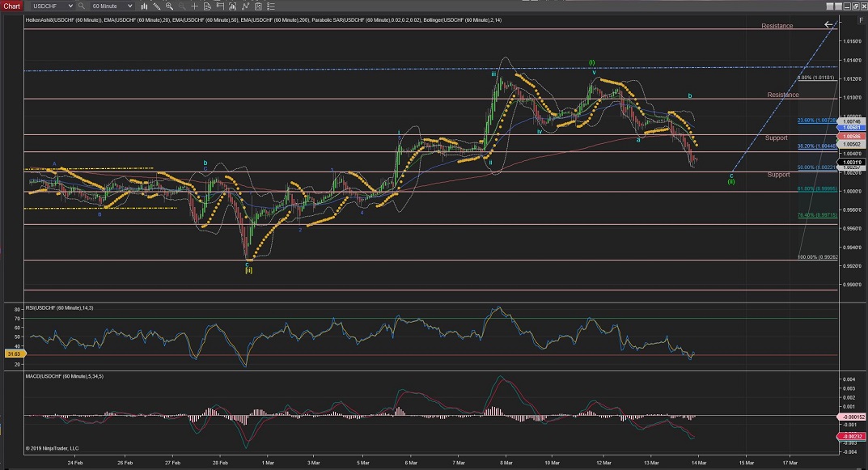Click the 100.00% (0.99262) Fibonacci label
Image resolution: width=868 pixels, height=470 pixels.
tap(818, 257)
